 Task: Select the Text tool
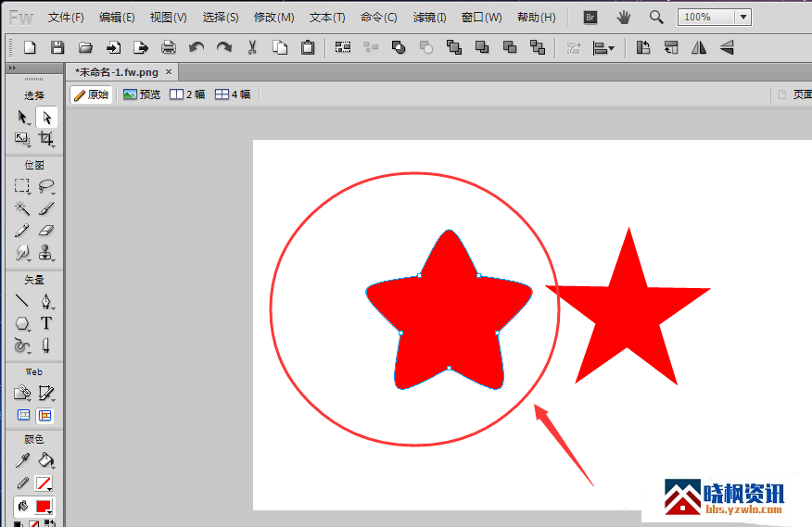coord(46,323)
